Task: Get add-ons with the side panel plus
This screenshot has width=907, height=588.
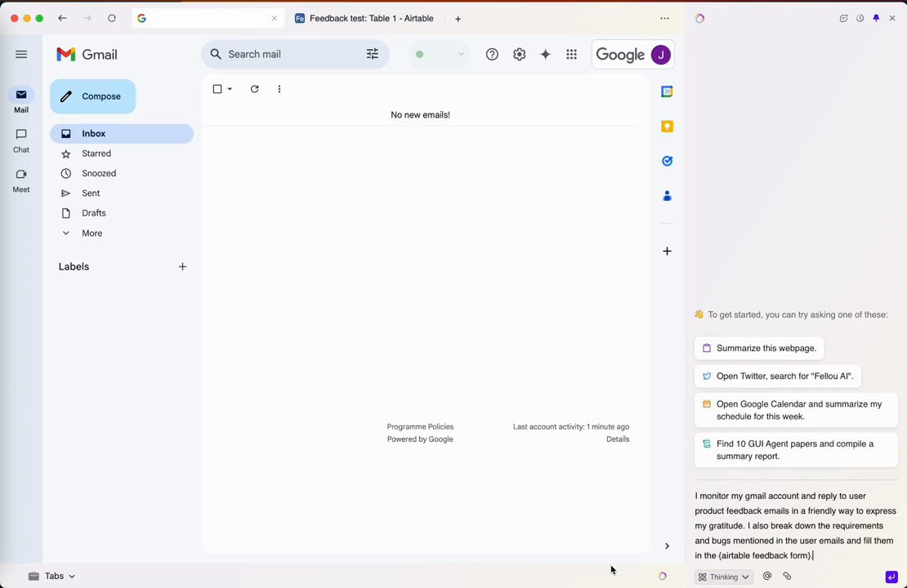Action: [667, 251]
